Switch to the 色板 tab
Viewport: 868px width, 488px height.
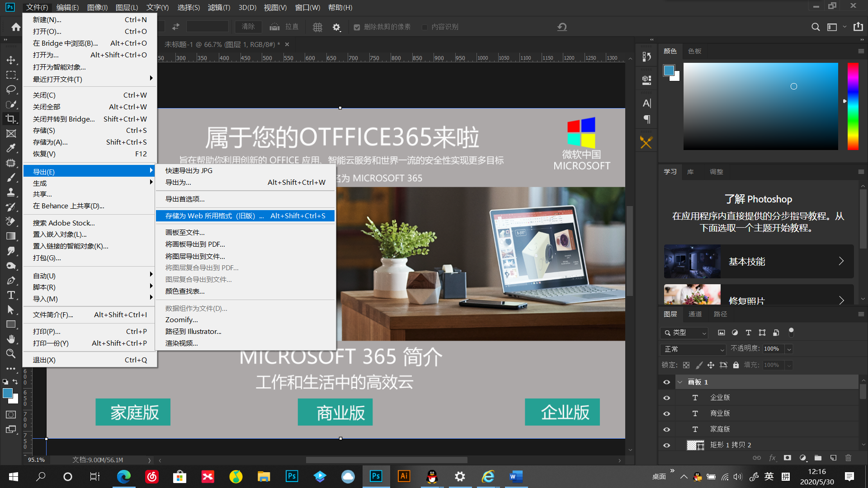point(694,51)
